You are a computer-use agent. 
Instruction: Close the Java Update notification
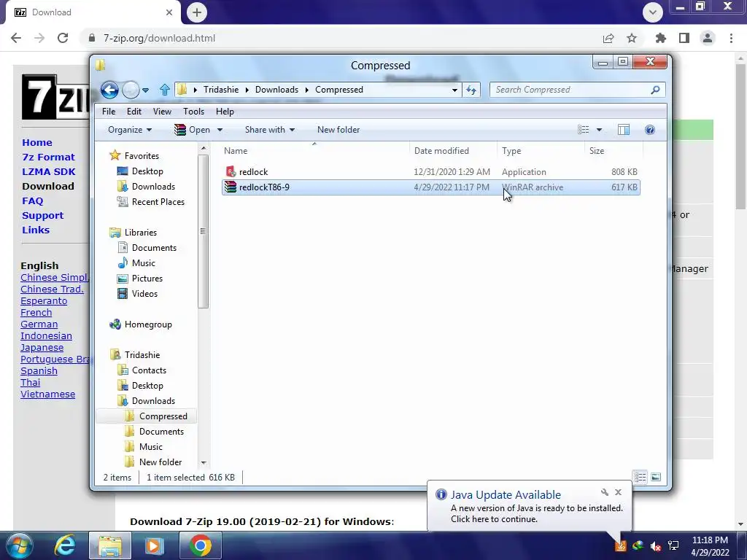tap(619, 492)
